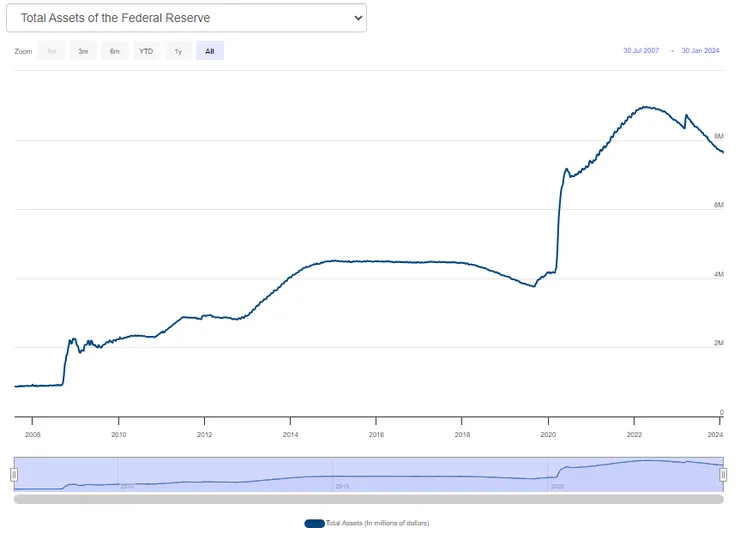This screenshot has height=538, width=740.
Task: Click the left navigator range handle
Action: point(14,474)
